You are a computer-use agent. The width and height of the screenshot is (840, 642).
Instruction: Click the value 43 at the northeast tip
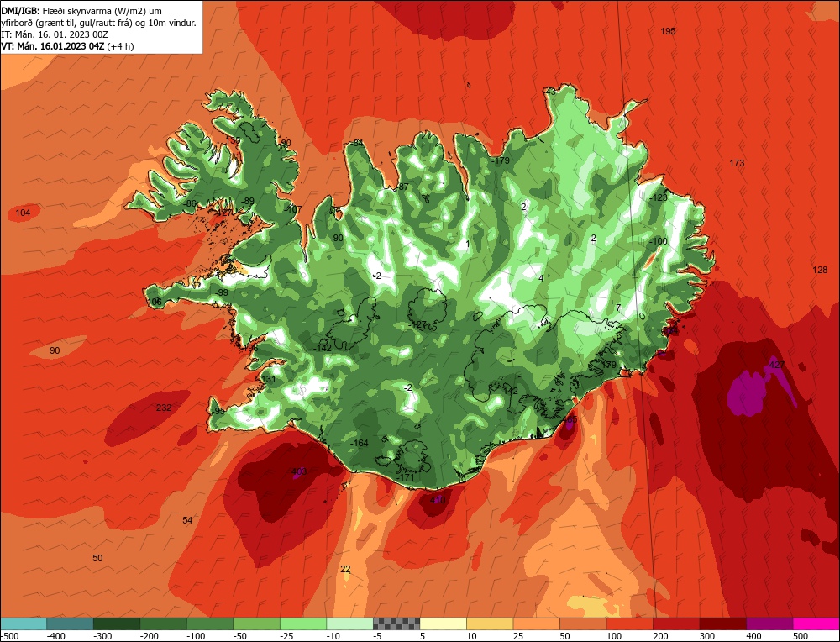pos(550,92)
